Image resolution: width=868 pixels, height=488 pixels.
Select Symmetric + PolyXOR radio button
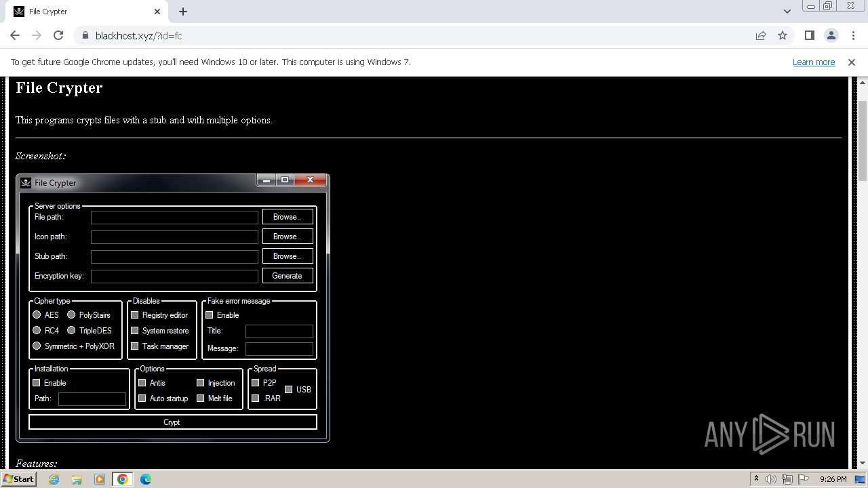(x=37, y=346)
